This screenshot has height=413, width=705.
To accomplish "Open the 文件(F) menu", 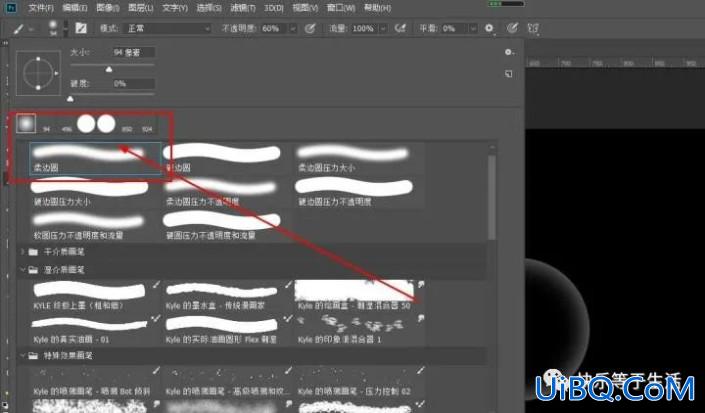I will pos(40,8).
